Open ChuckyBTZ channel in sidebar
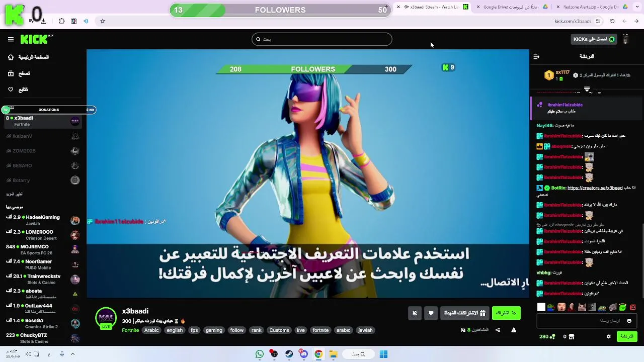 pos(43,338)
